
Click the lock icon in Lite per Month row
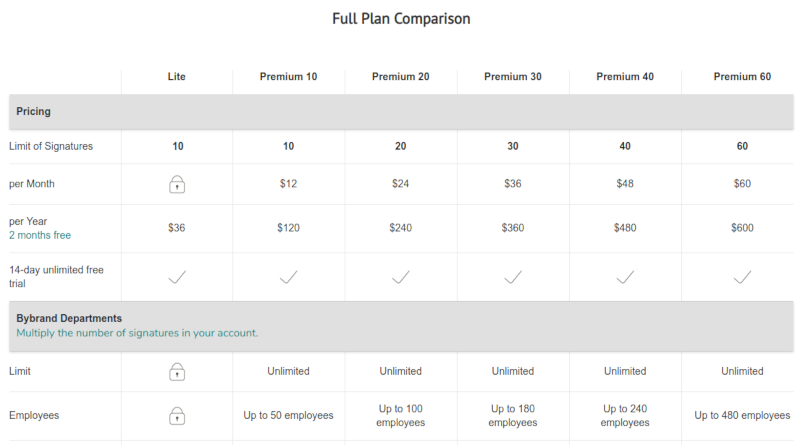(177, 184)
